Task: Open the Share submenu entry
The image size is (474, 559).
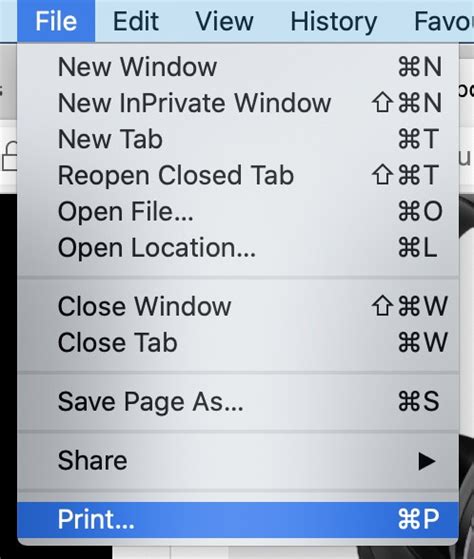Action: pyautogui.click(x=238, y=461)
